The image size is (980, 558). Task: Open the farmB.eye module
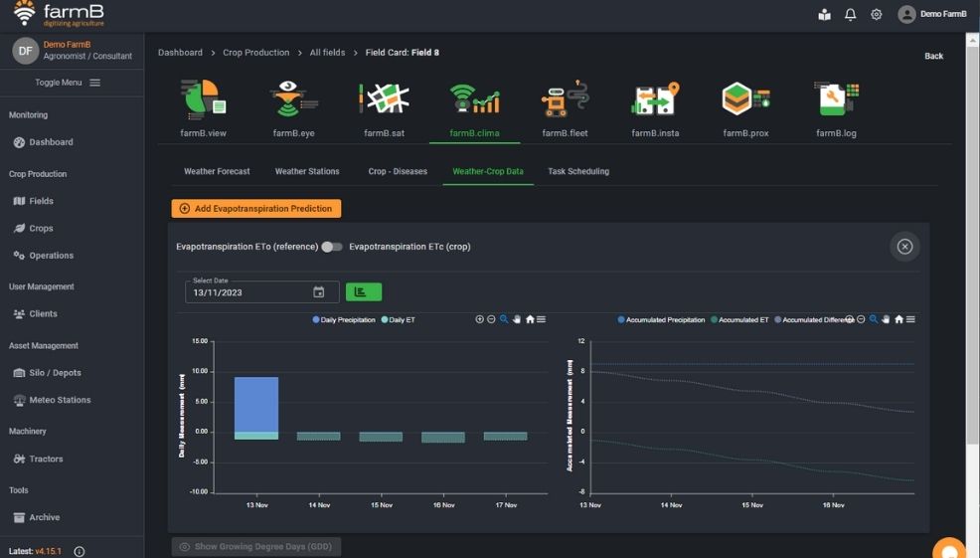[x=294, y=107]
